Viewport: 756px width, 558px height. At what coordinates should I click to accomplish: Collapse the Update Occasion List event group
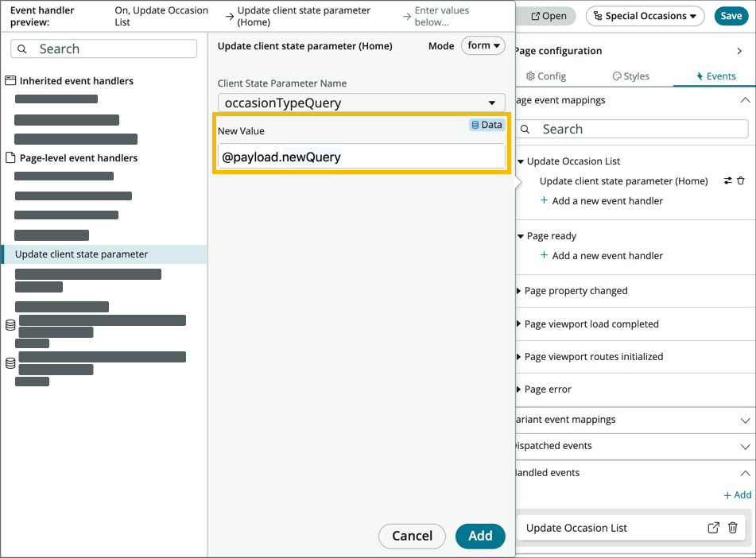point(521,161)
